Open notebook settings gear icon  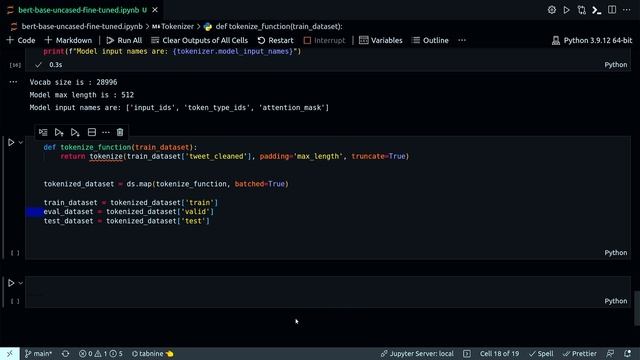552,10
